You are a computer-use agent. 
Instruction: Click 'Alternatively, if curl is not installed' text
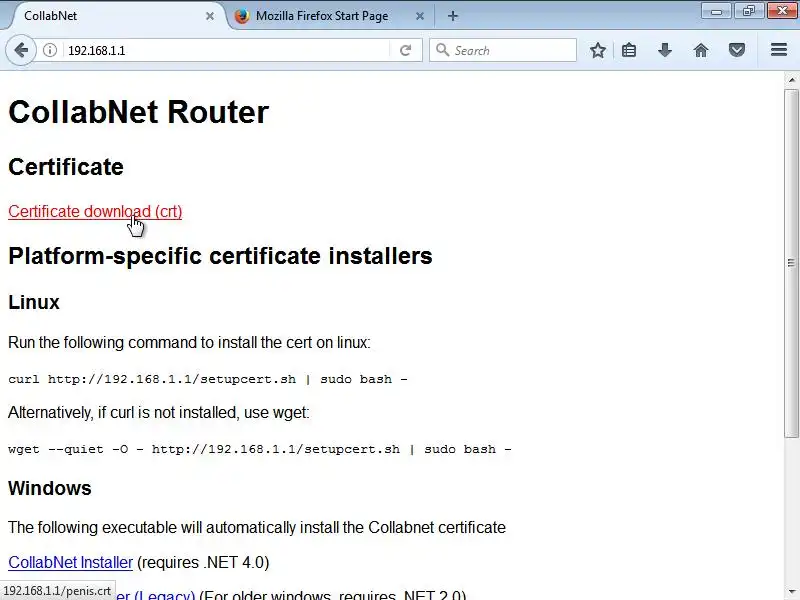pyautogui.click(x=159, y=412)
